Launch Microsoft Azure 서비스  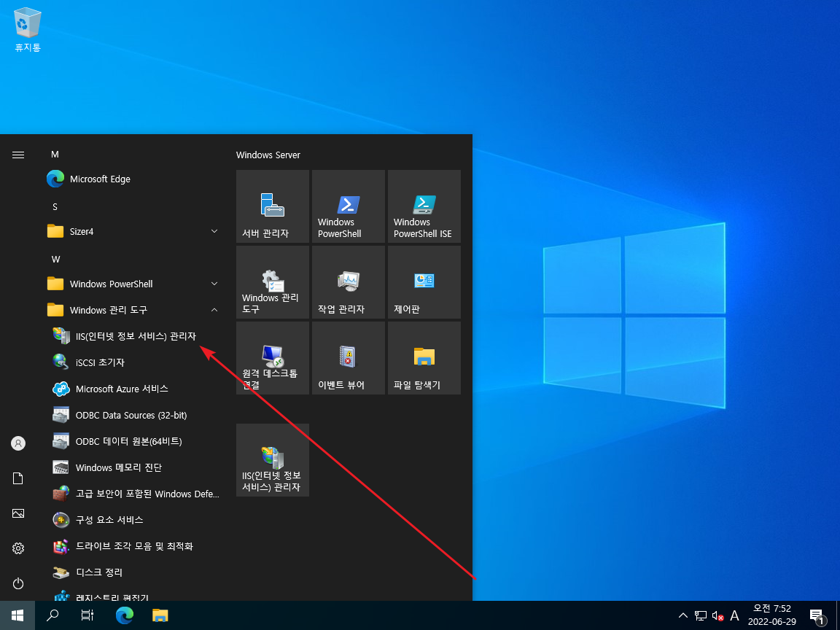134,389
